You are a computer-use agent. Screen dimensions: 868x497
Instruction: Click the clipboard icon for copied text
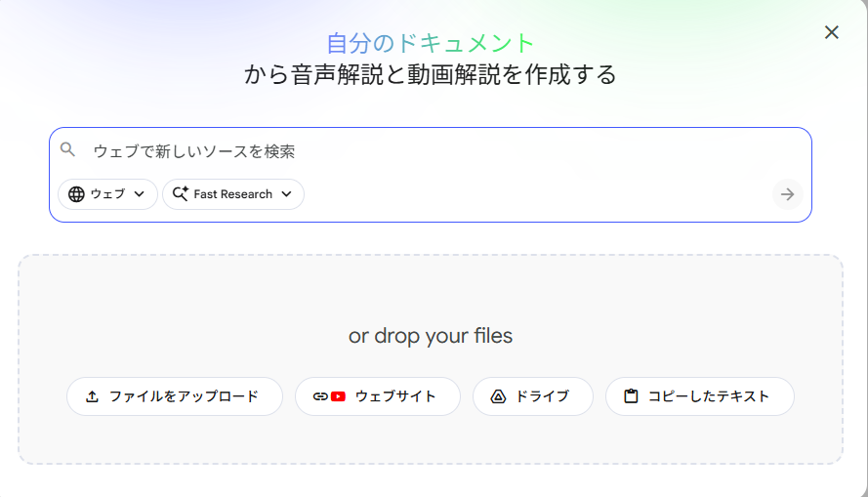(x=631, y=396)
